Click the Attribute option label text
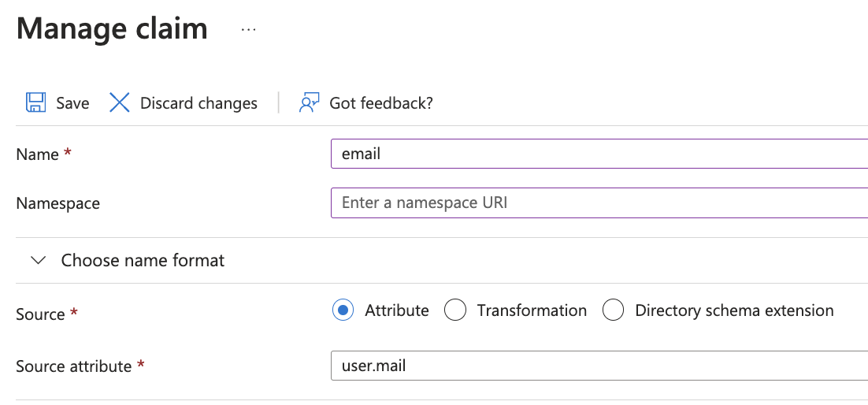868x405 pixels. point(397,310)
